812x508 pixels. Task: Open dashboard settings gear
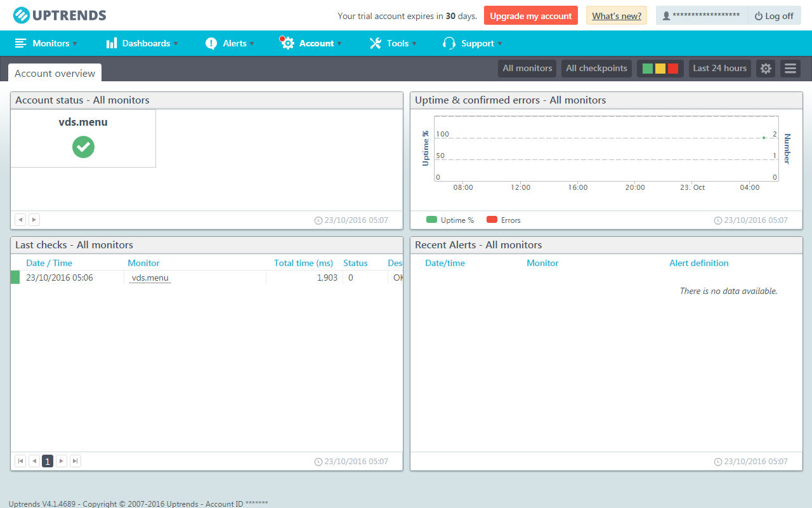[x=766, y=69]
